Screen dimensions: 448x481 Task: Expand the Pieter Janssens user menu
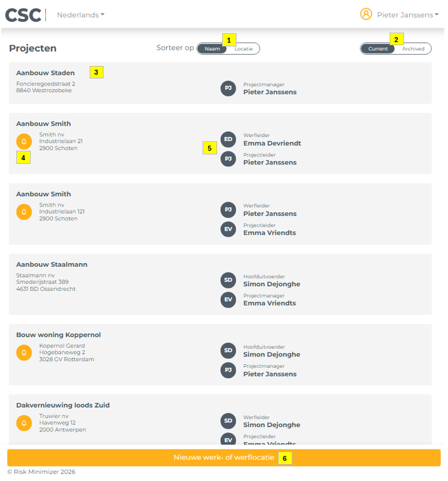[x=407, y=14]
